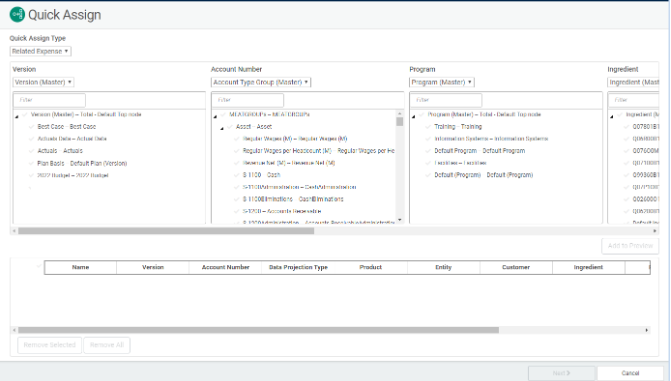Open the Program (Master) dropdown
Screen dimensions: 671x381
point(442,82)
